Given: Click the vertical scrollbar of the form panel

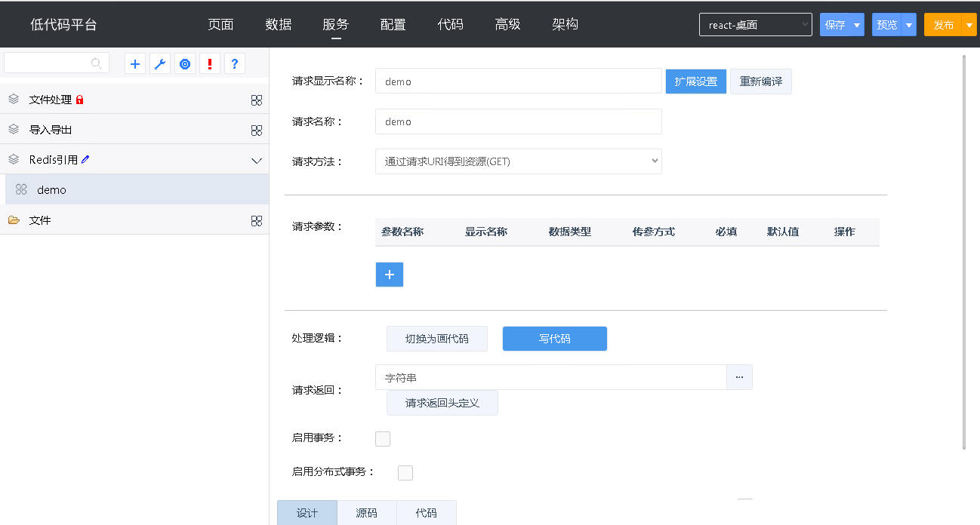Looking at the screenshot, I should point(964,252).
